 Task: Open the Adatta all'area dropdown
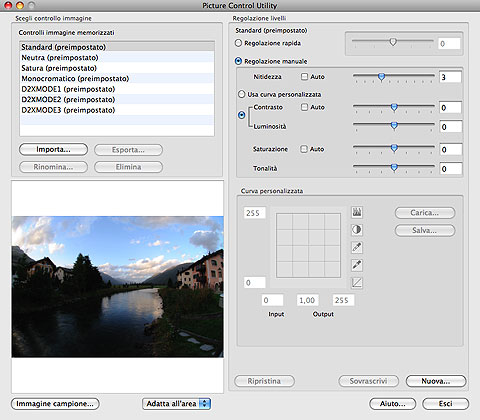[x=177, y=404]
